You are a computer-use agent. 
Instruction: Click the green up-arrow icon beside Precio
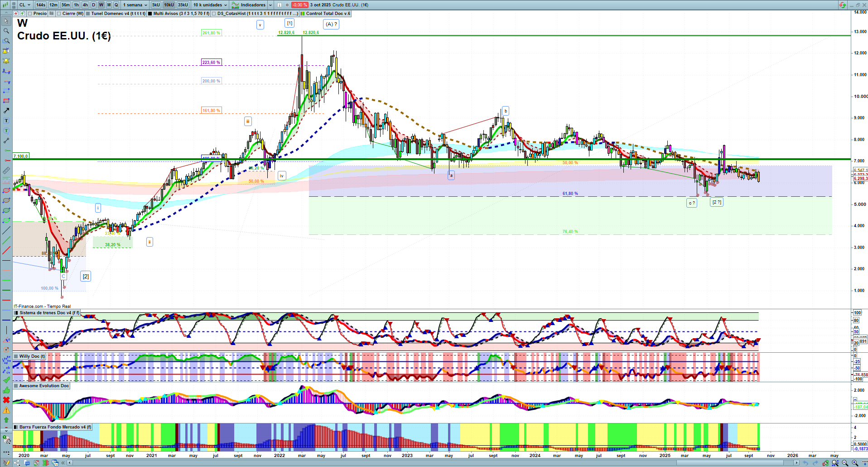[x=22, y=14]
